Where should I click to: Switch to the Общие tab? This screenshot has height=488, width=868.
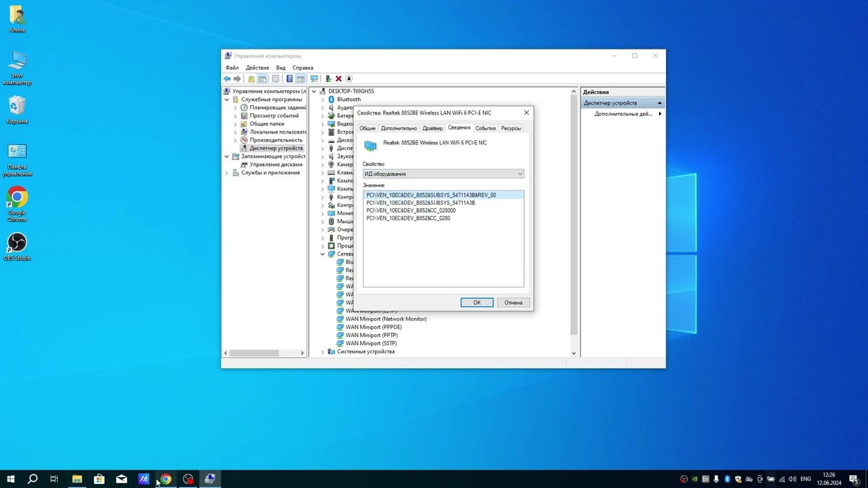367,128
